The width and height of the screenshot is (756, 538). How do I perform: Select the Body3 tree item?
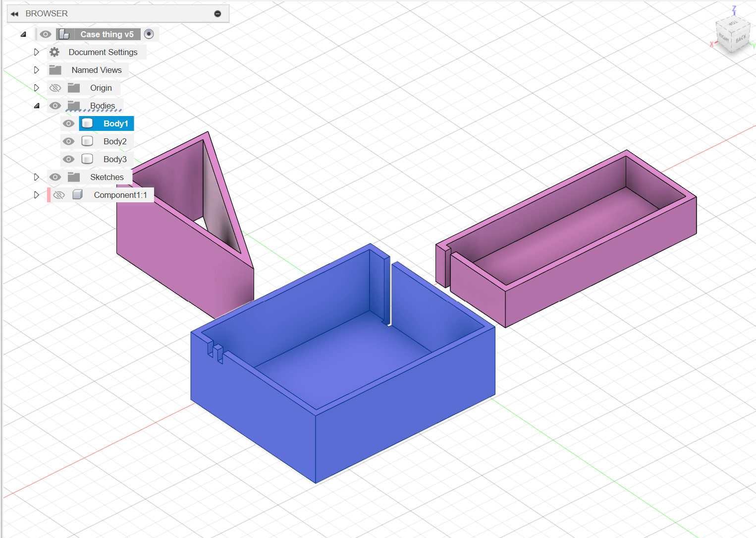[106, 159]
